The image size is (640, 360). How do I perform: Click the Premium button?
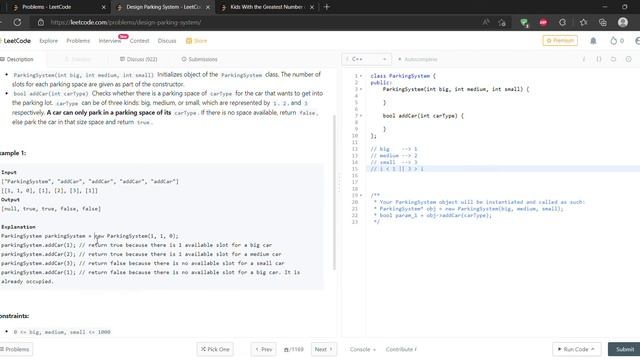(x=560, y=40)
